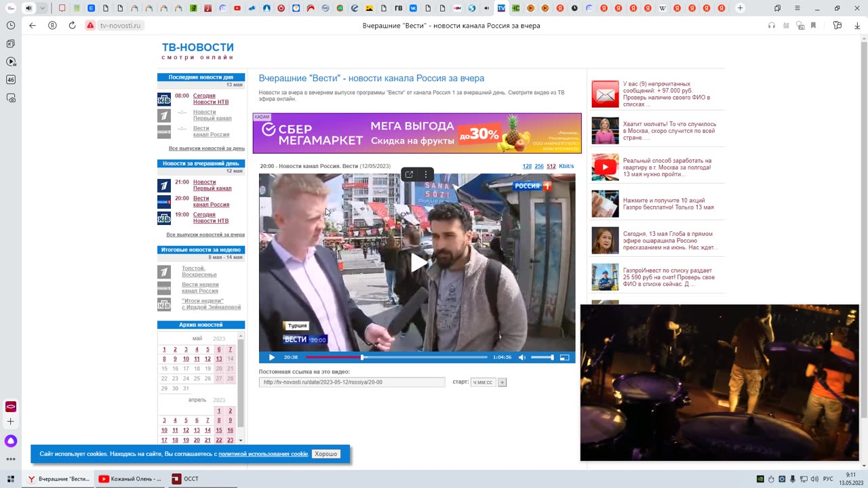
Task: Open Толстой. Воскресенье weekly link
Action: (x=199, y=271)
